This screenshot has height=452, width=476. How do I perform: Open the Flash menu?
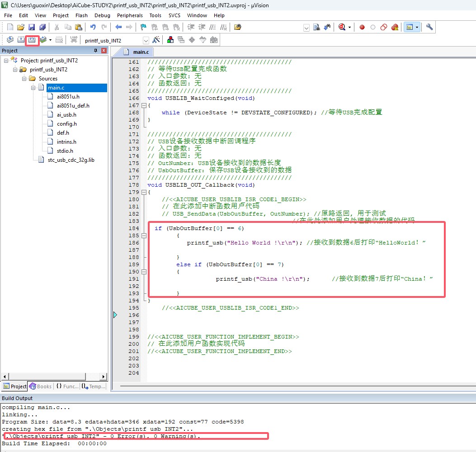pos(81,15)
